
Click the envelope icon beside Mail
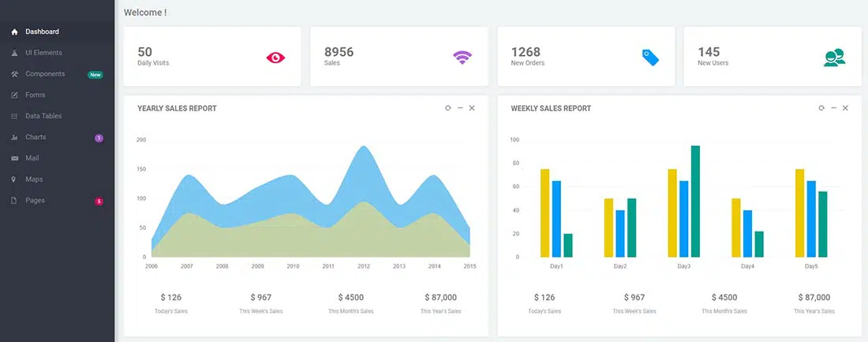[x=14, y=159]
